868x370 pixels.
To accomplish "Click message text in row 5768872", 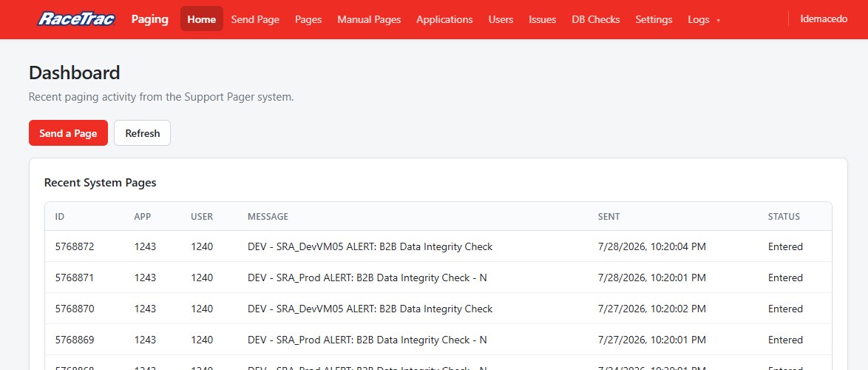I will (370, 246).
